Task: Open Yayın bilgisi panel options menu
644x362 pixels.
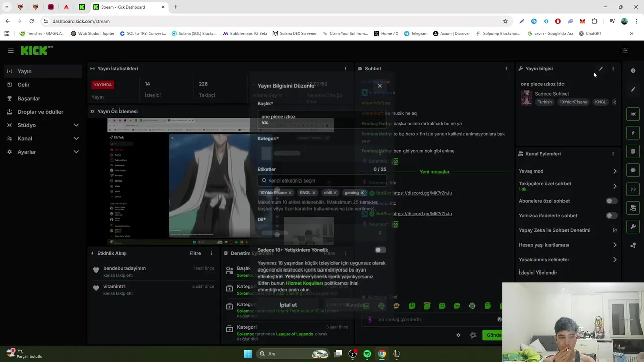Action: coord(613,69)
